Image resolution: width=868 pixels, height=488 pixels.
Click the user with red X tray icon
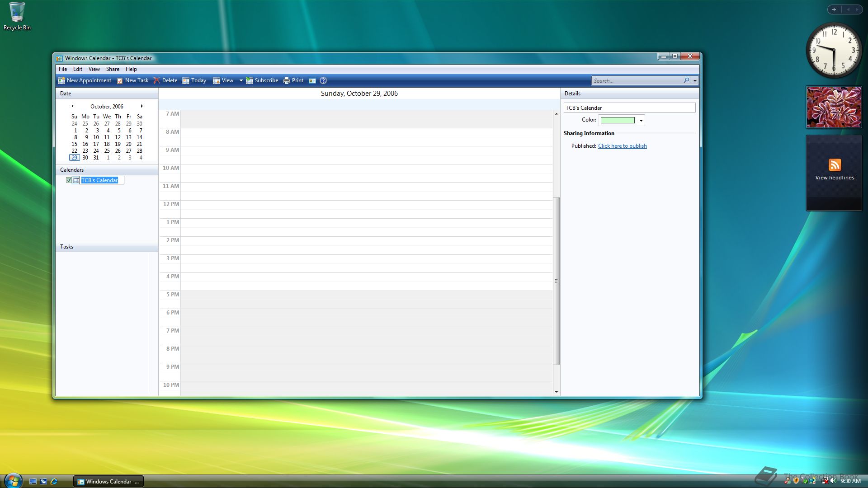coord(788,481)
